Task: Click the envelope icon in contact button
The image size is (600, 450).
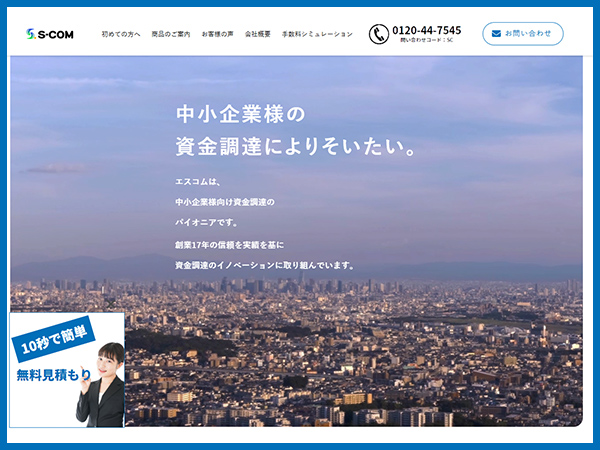Action: tap(496, 34)
